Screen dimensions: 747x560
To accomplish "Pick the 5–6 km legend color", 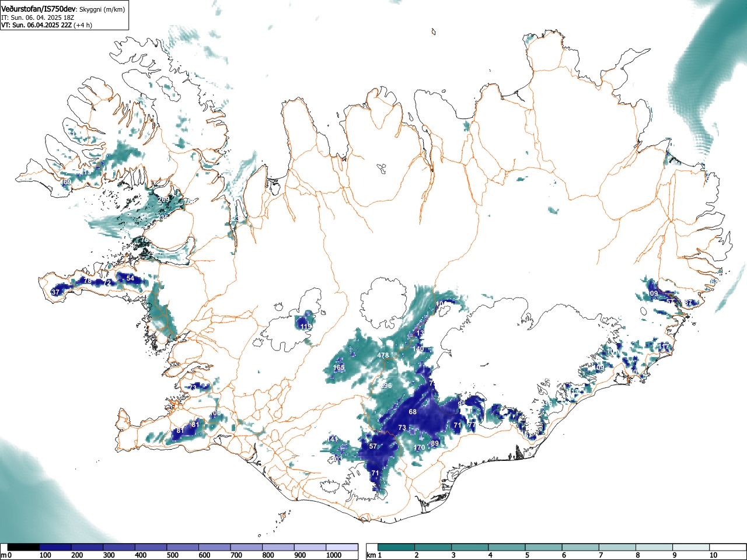I will (x=544, y=547).
